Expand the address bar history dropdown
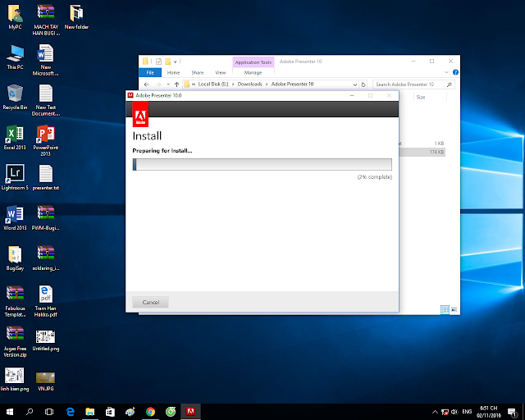The height and width of the screenshot is (420, 525). [355, 84]
